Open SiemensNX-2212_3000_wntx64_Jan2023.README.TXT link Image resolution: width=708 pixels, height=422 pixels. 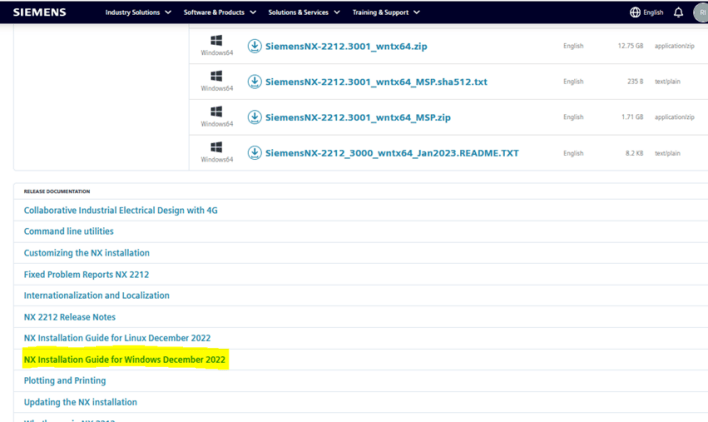(x=392, y=153)
